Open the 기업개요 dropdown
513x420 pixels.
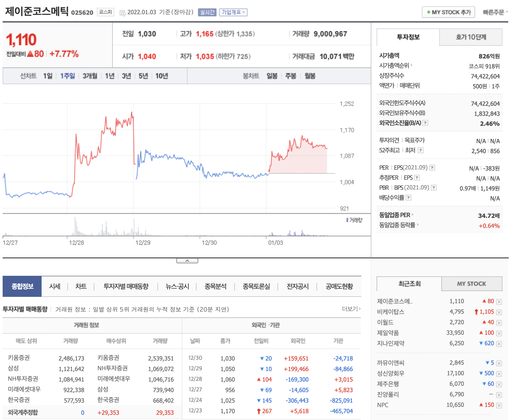(x=233, y=12)
